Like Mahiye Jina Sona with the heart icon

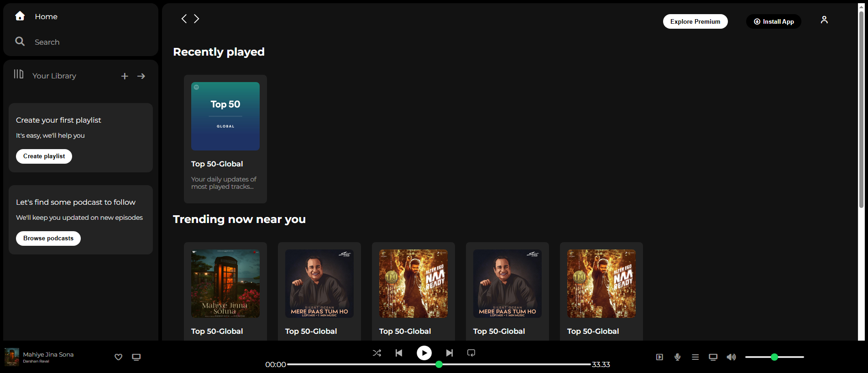click(119, 357)
